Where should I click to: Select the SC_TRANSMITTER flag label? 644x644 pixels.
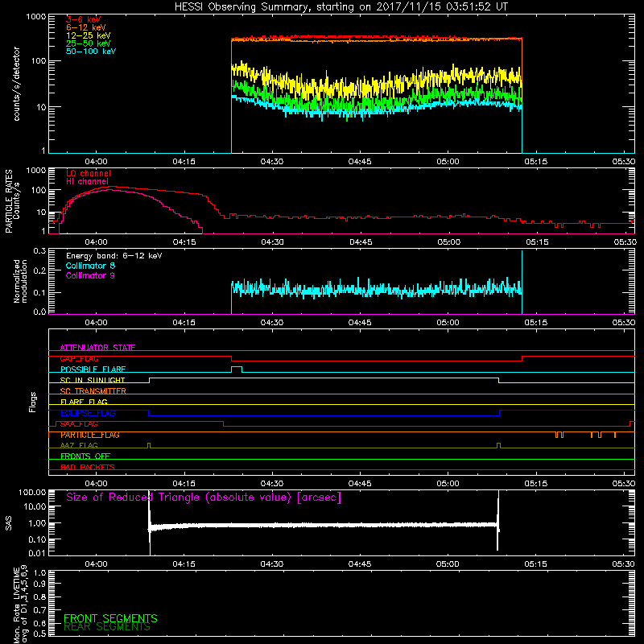pyautogui.click(x=93, y=391)
